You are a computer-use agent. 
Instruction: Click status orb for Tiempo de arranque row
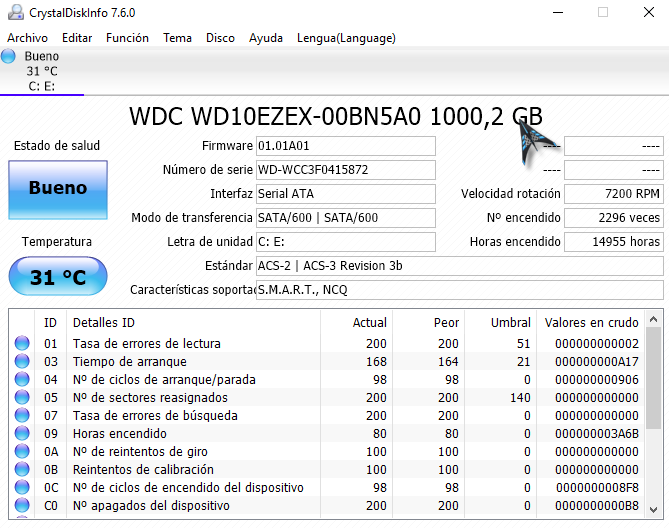click(22, 361)
